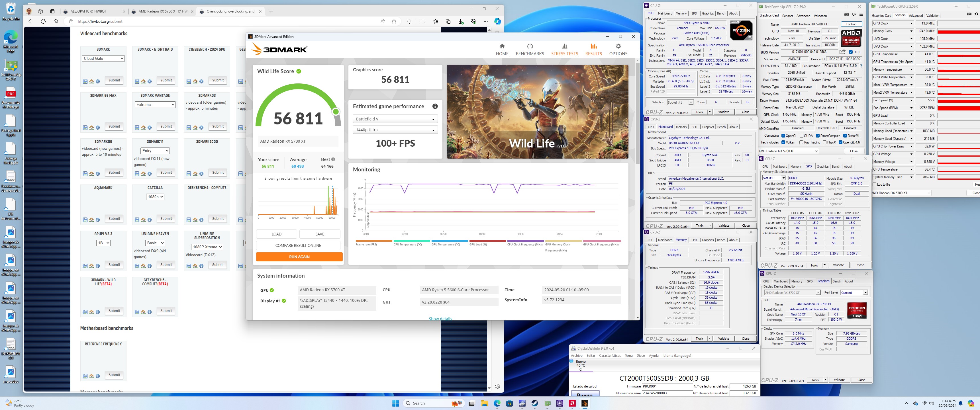This screenshot has width=980, height=410.
Task: Take a GPU-Z screenshot in Graphics Card window
Action: (x=846, y=15)
